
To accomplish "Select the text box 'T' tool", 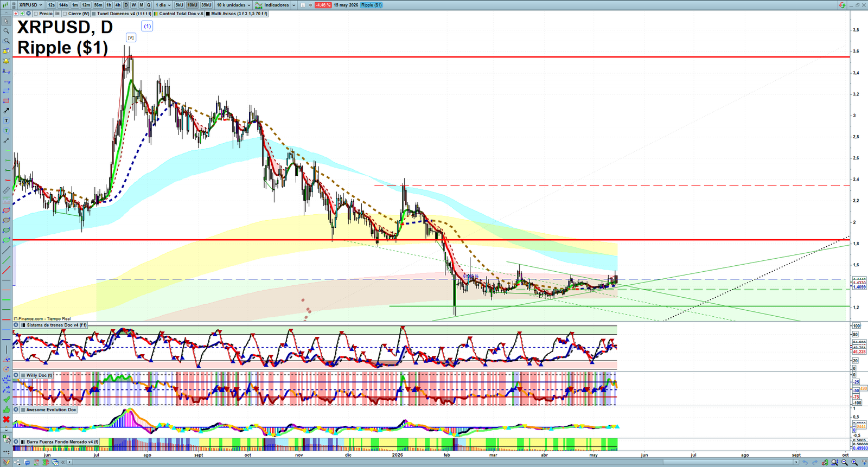I will tap(7, 120).
